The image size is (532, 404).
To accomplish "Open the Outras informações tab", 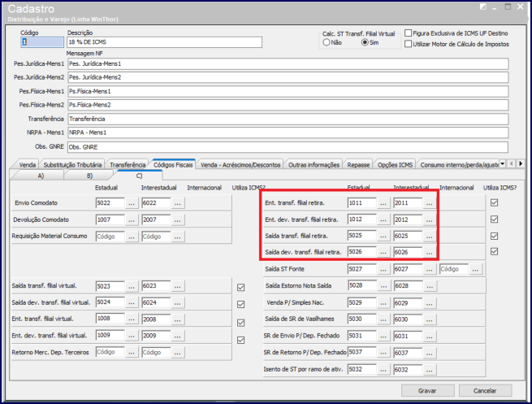I will point(314,165).
